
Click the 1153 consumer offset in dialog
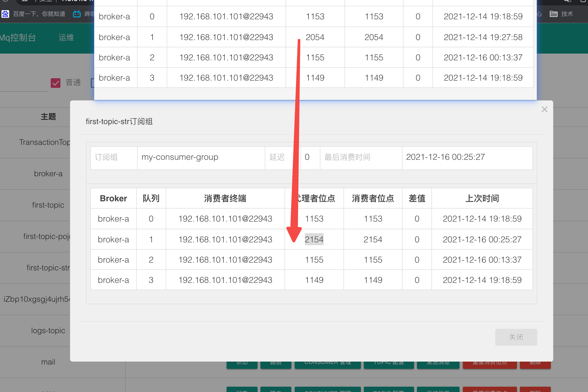click(373, 219)
